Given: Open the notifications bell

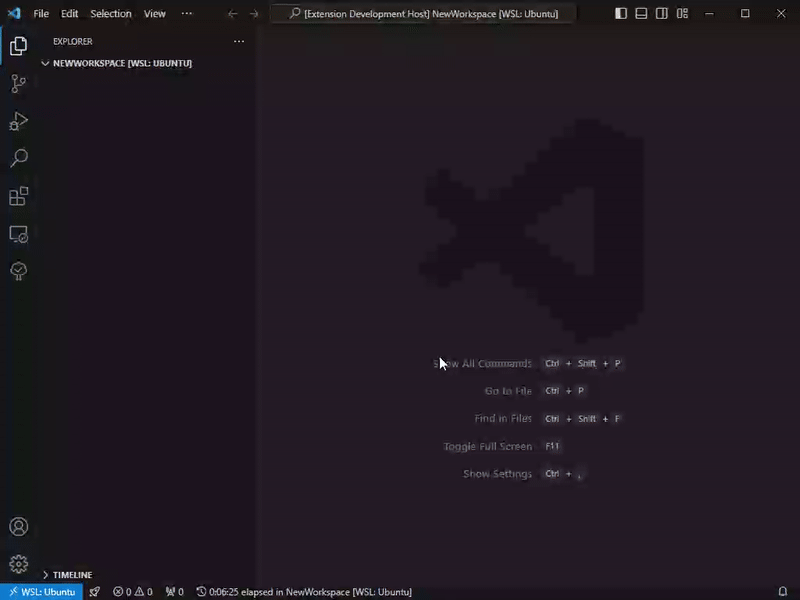Looking at the screenshot, I should pyautogui.click(x=783, y=592).
